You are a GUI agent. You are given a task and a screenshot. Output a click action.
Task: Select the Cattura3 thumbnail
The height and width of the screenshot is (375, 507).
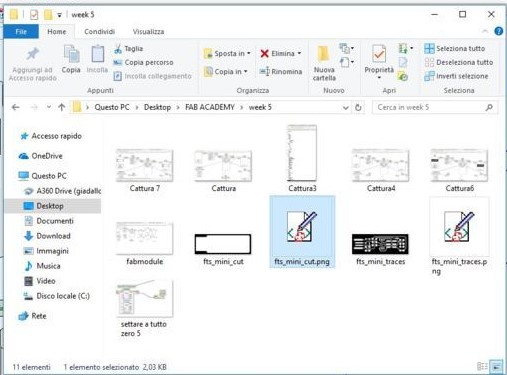click(302, 153)
